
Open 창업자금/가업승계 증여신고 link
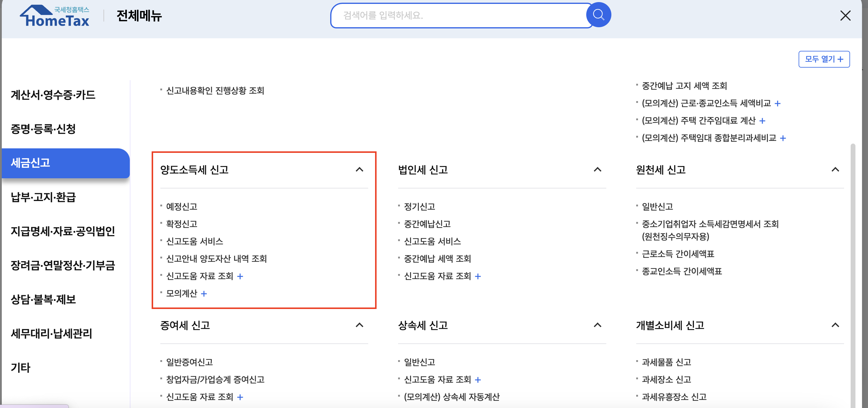coord(215,380)
